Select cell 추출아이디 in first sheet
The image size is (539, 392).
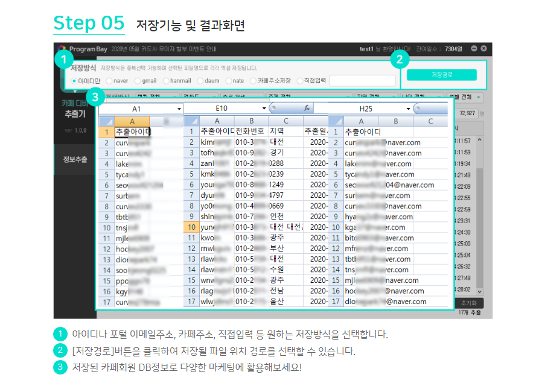pos(132,131)
